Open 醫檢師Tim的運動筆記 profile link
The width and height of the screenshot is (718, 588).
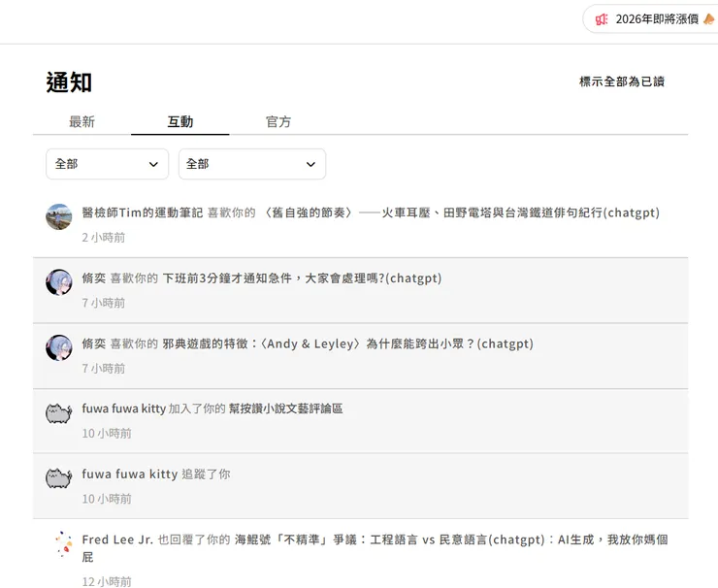click(x=143, y=212)
